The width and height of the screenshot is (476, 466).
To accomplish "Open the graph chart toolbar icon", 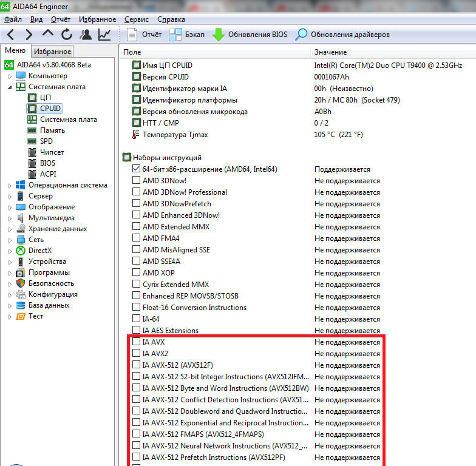I will 104,35.
